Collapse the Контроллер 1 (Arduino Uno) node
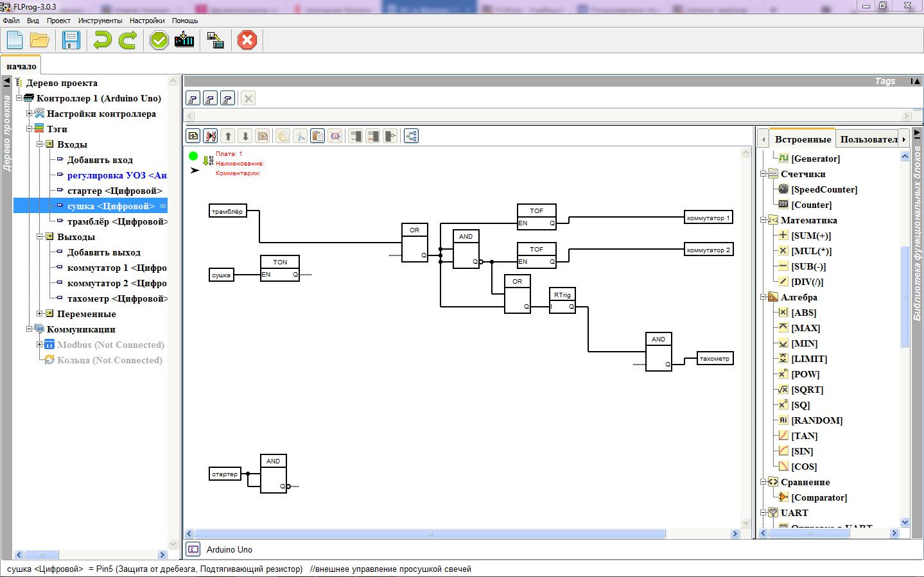Viewport: 924px width, 577px height. point(19,98)
